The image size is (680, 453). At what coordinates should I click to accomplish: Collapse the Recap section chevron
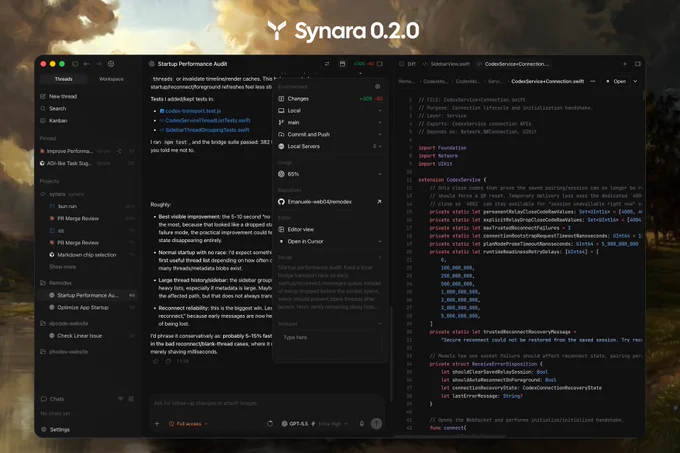[380, 257]
